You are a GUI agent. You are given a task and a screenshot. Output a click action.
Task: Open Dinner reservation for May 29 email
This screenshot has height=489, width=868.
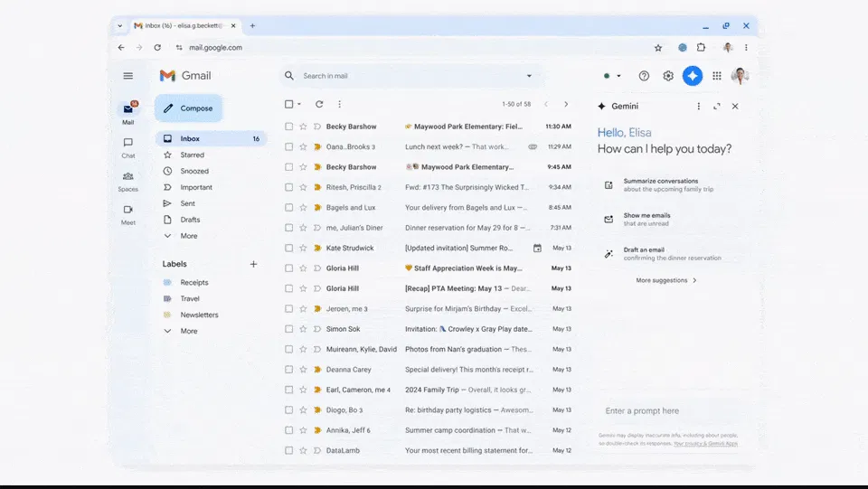pos(428,228)
